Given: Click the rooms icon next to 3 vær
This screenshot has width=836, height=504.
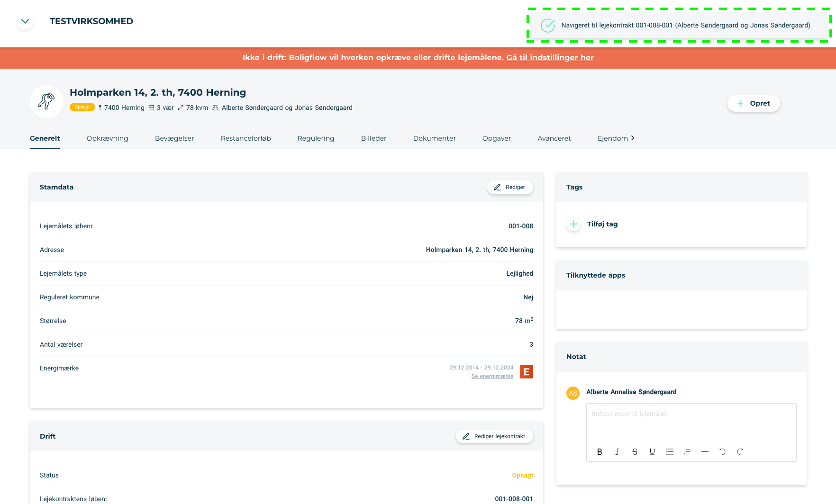Looking at the screenshot, I should coord(151,108).
